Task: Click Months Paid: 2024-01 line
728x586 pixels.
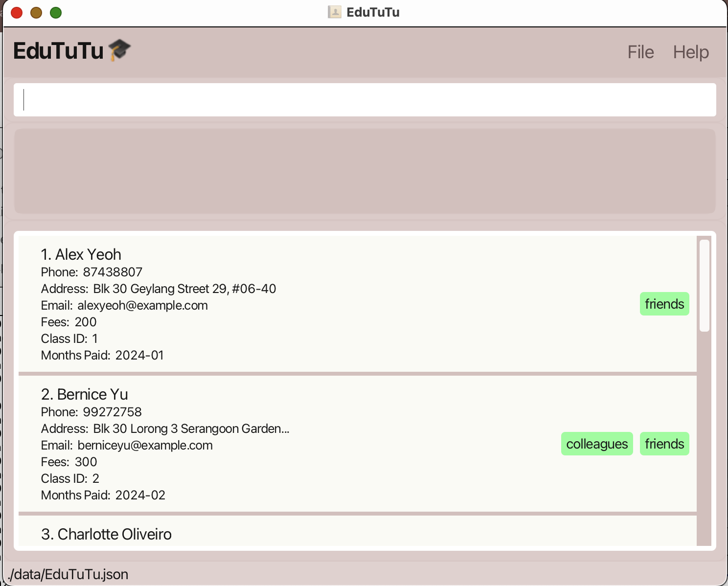Action: pyautogui.click(x=102, y=355)
